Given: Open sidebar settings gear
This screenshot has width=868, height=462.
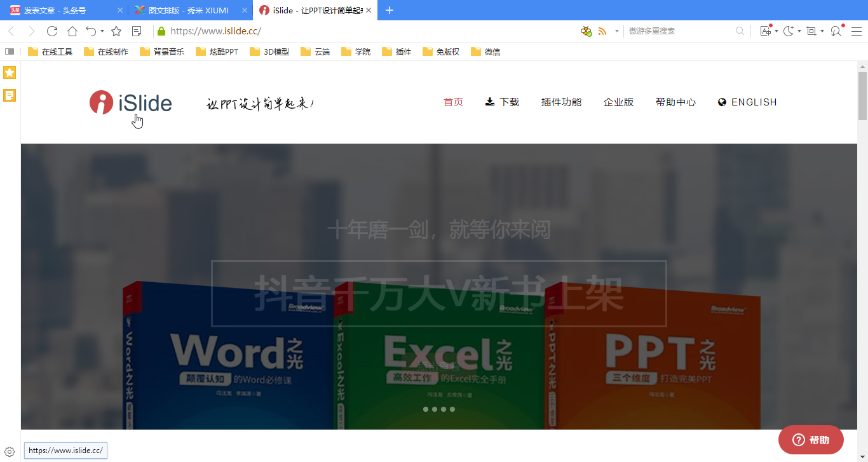Looking at the screenshot, I should click(x=10, y=452).
